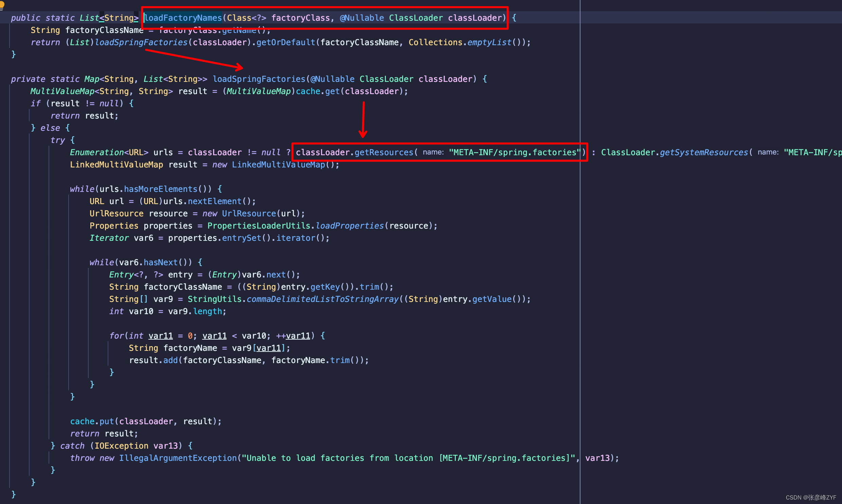Screen dimensions: 842x504
Task: Click the loadSpringFactories name in the private declaration
Action: point(259,79)
